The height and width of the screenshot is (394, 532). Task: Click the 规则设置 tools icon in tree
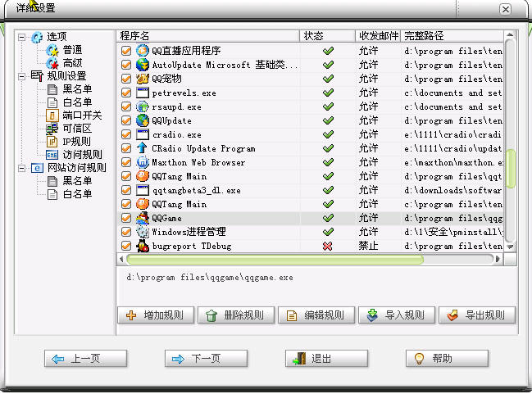tap(37, 75)
